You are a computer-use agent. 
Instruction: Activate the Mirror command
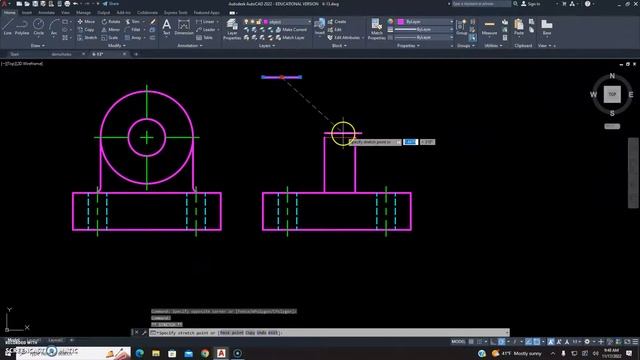pyautogui.click(x=111, y=29)
